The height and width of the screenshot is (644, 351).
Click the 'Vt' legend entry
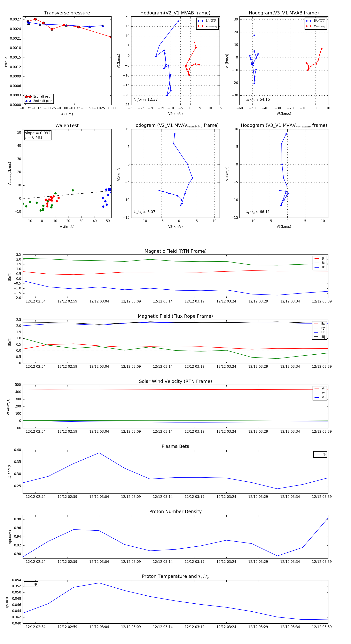click(x=320, y=393)
